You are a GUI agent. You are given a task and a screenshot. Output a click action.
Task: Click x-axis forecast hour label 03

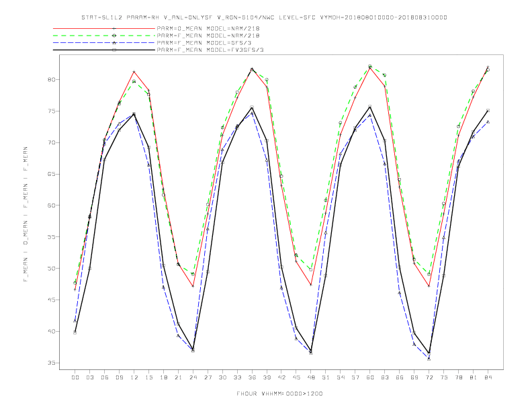point(90,377)
